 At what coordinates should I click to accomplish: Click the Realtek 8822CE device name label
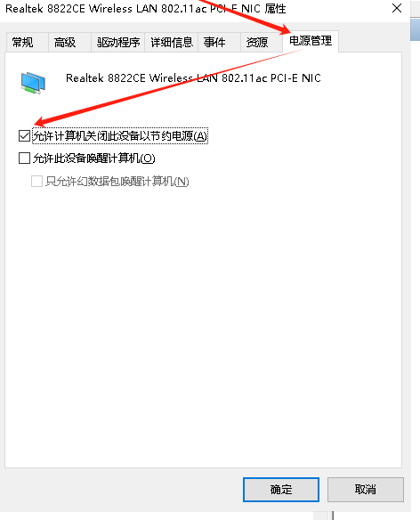pyautogui.click(x=193, y=78)
